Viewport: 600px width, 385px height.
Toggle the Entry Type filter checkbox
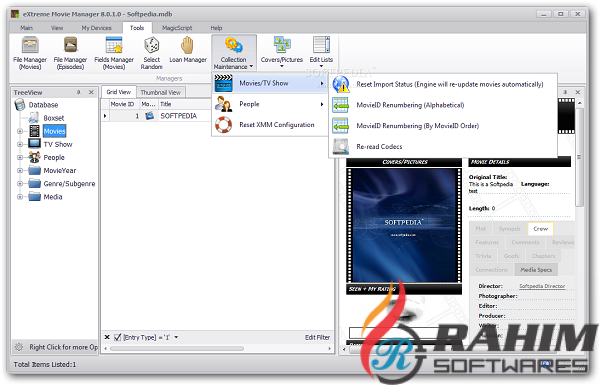(117, 337)
